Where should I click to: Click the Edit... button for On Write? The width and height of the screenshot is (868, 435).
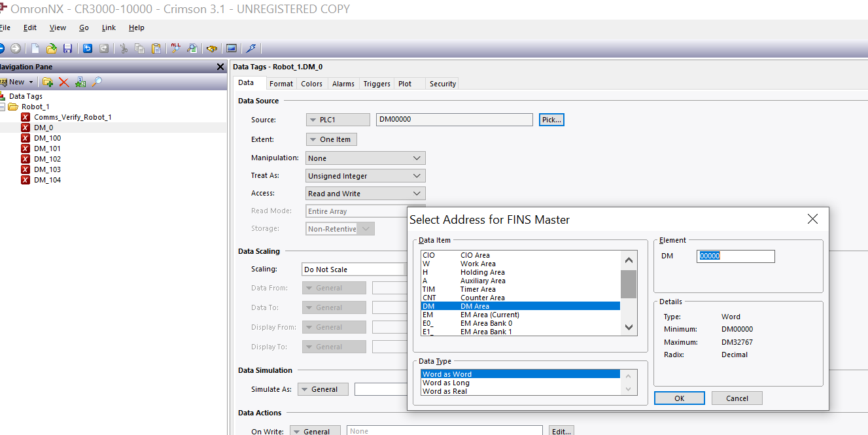coord(561,431)
